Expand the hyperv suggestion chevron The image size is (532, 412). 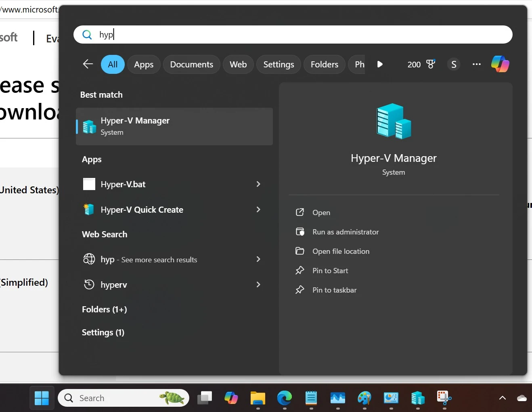point(258,284)
